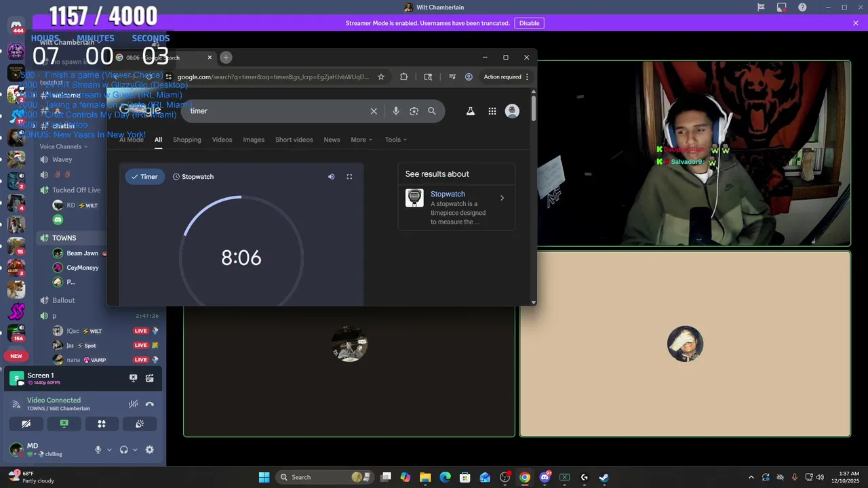This screenshot has width=868, height=488.
Task: Clear the Google search box with X
Action: pyautogui.click(x=374, y=111)
